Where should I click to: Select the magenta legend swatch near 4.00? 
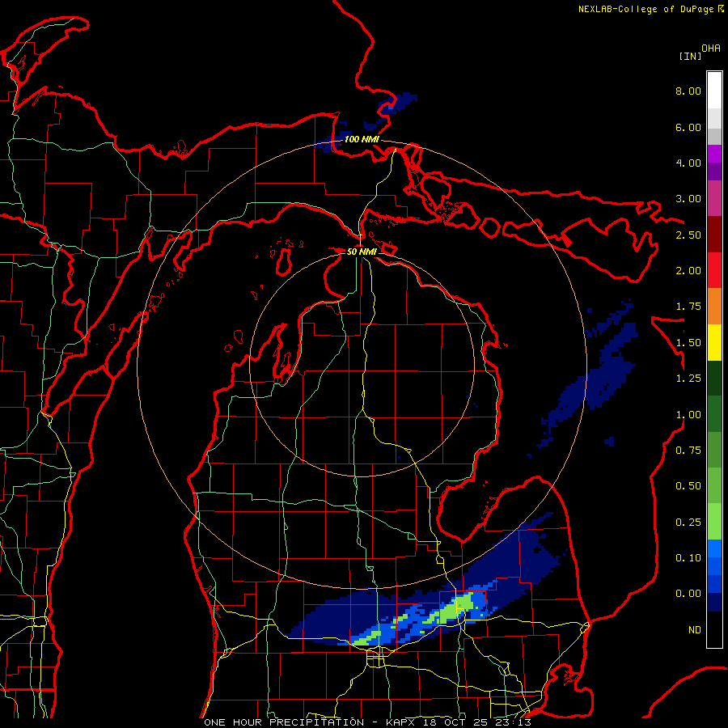(x=714, y=154)
